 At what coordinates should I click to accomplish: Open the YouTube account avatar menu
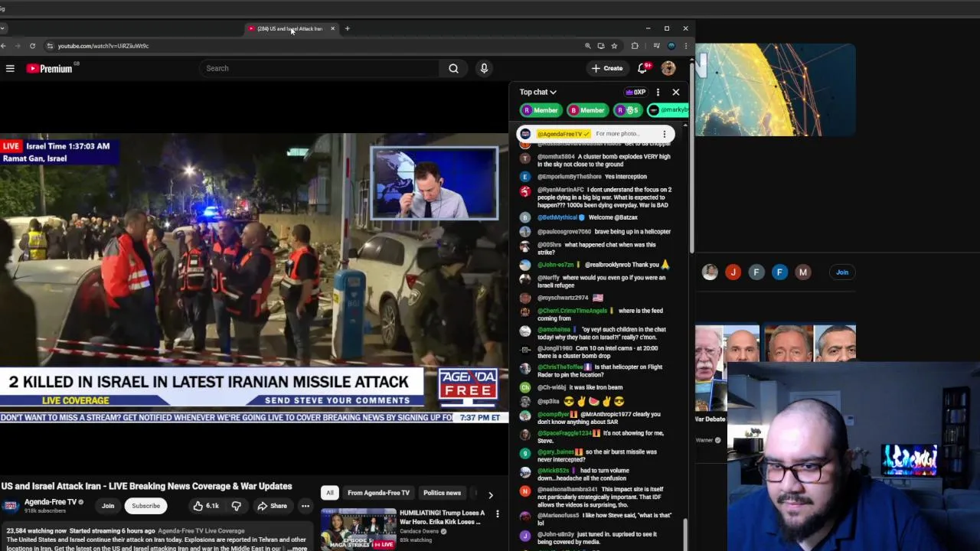(x=668, y=68)
